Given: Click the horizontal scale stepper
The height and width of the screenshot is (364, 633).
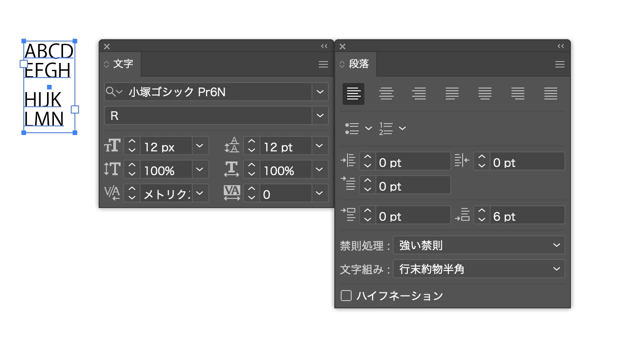Looking at the screenshot, I should tap(252, 169).
